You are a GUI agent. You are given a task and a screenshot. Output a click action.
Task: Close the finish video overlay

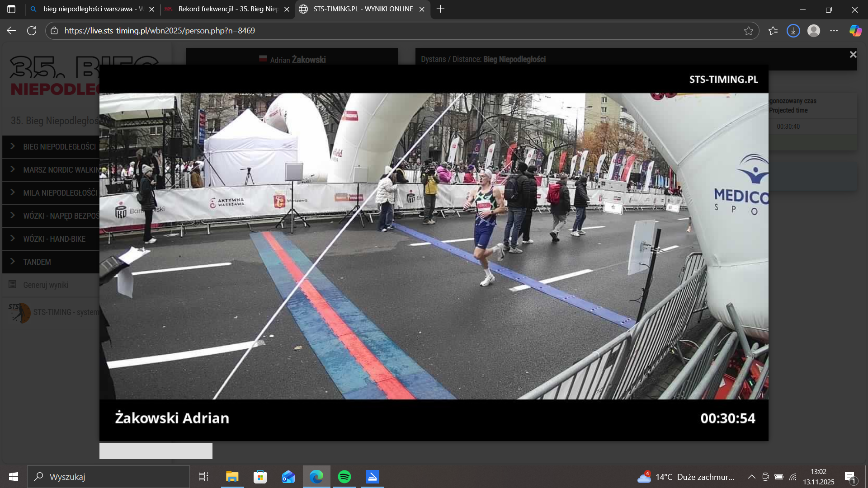(853, 55)
